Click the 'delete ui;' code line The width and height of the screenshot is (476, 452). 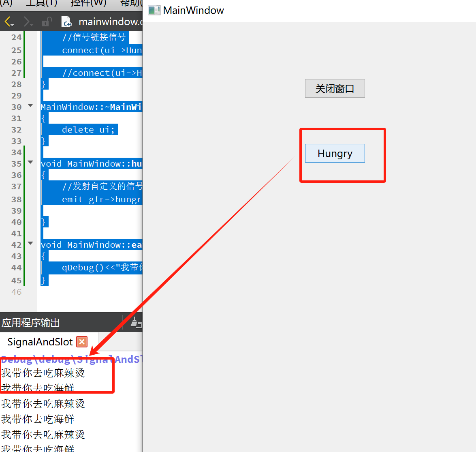coord(88,130)
